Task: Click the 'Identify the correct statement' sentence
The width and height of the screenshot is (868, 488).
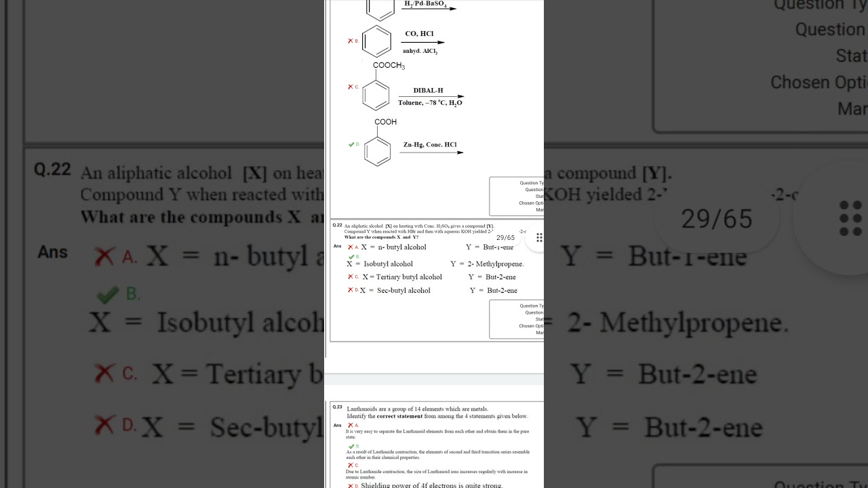Action: [437, 416]
